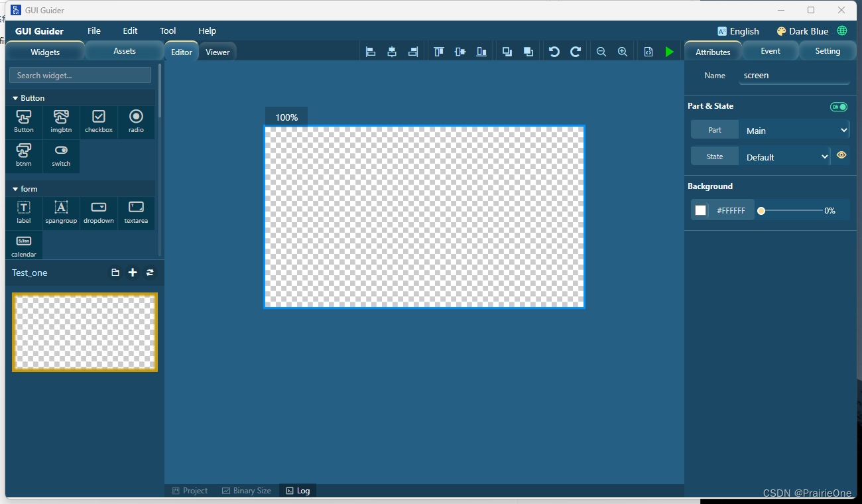Click the 100% zoom label on canvas

286,117
